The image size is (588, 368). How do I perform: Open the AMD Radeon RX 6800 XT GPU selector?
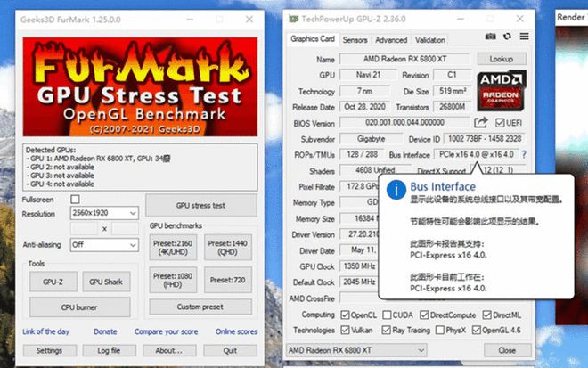coord(356,350)
